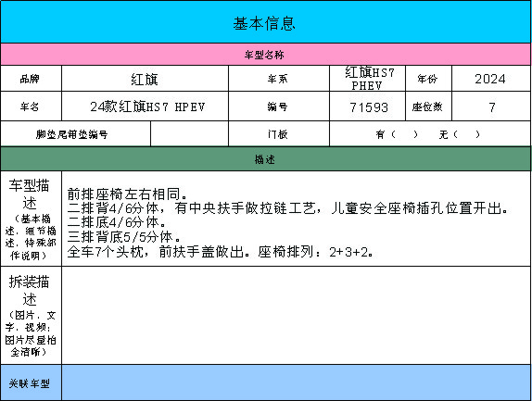This screenshot has width=532, height=401.
Task: Check the 有 option for 门板
Action: (x=397, y=134)
